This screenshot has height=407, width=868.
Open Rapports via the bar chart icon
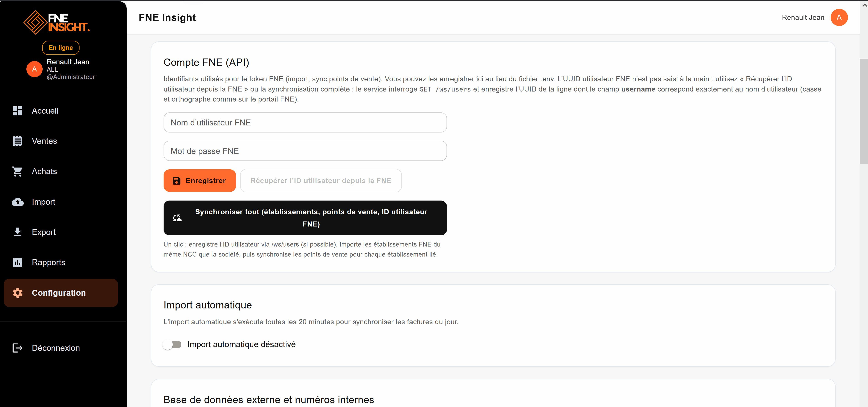pos(18,262)
